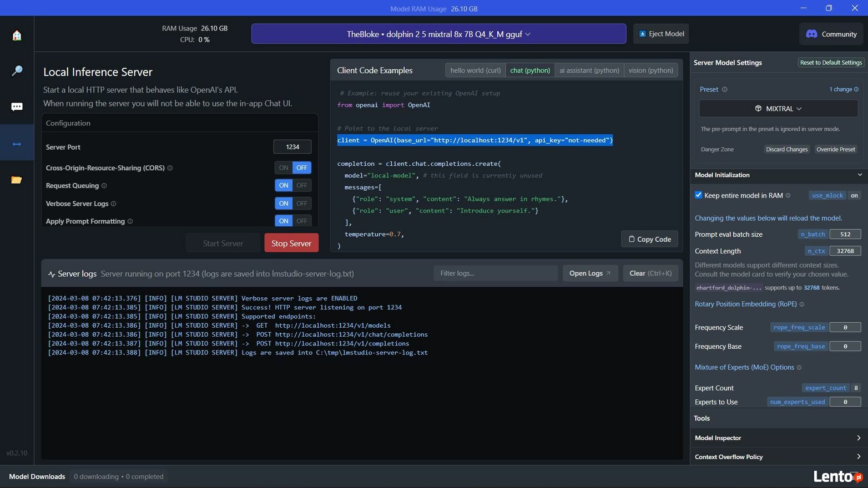Click the num_experts_used value field

tap(845, 401)
